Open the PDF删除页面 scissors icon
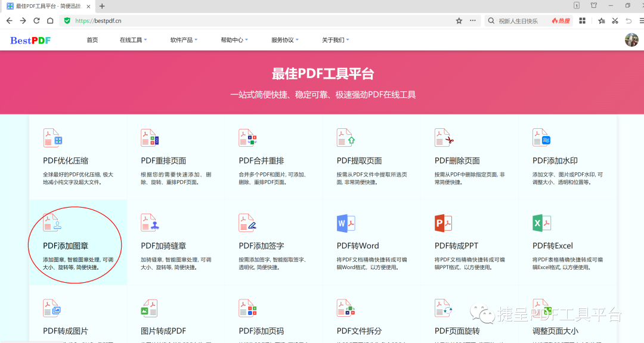This screenshot has width=644, height=343. (x=444, y=138)
